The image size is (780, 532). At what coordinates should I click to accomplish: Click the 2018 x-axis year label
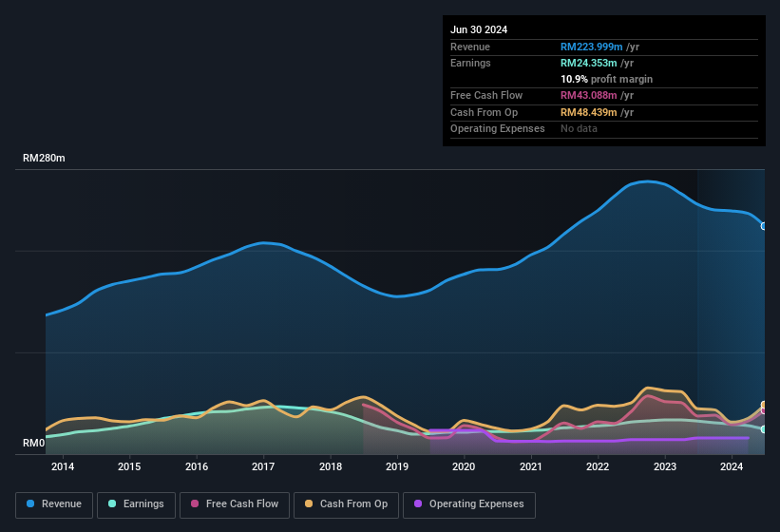[x=331, y=466]
